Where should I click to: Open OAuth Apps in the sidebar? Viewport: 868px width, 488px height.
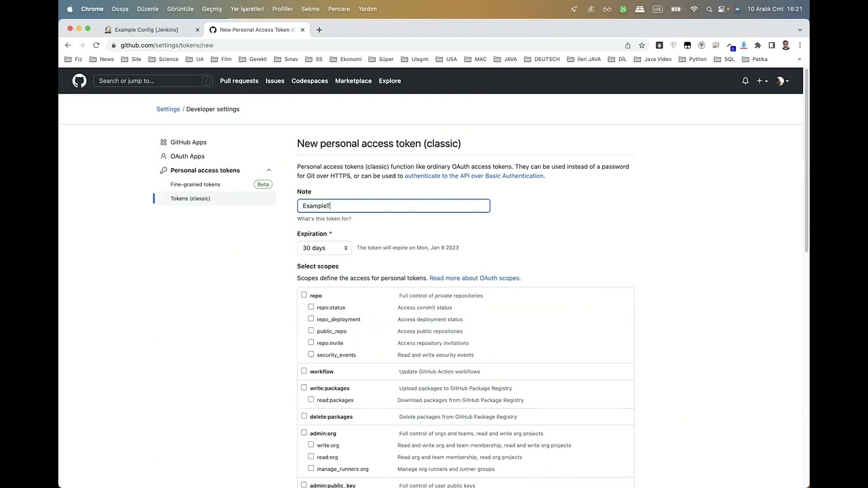click(x=187, y=156)
